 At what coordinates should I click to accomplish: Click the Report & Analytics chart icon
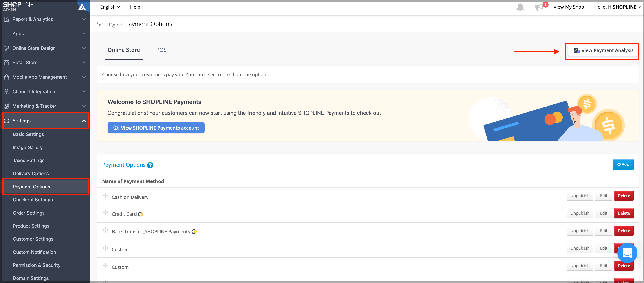point(7,19)
